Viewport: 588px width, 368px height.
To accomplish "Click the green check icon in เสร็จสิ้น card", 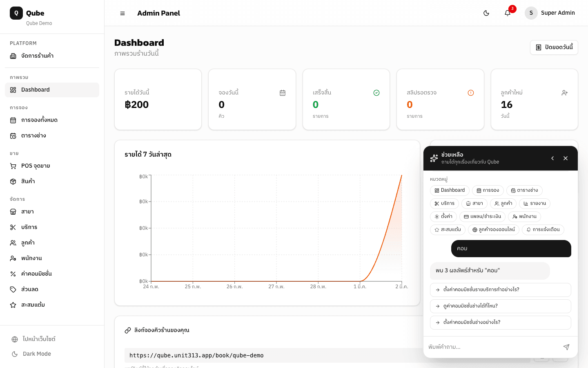I will pyautogui.click(x=376, y=93).
